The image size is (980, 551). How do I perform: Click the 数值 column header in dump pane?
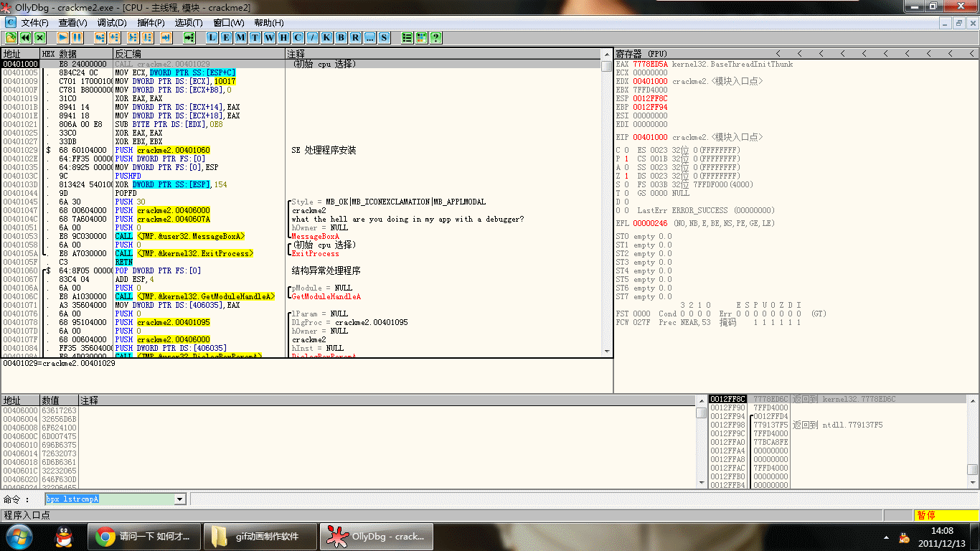59,400
